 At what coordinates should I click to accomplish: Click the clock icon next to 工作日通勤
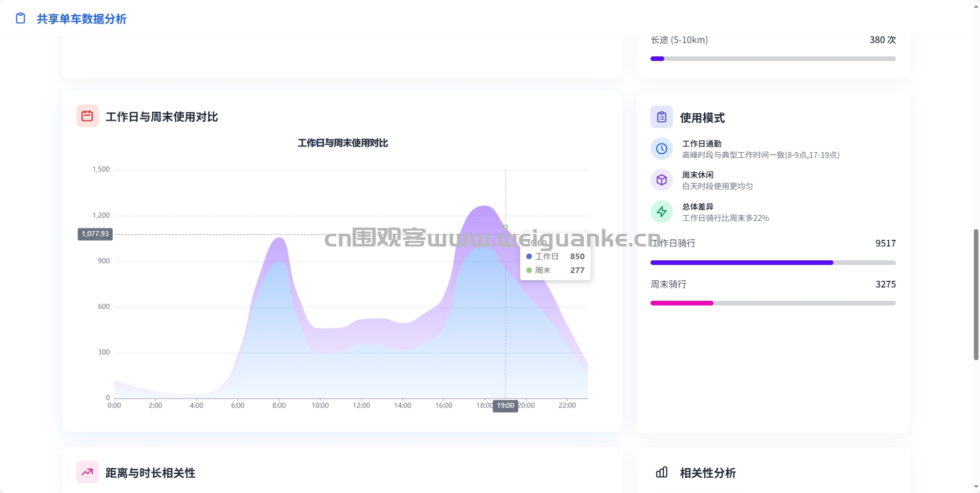click(661, 149)
